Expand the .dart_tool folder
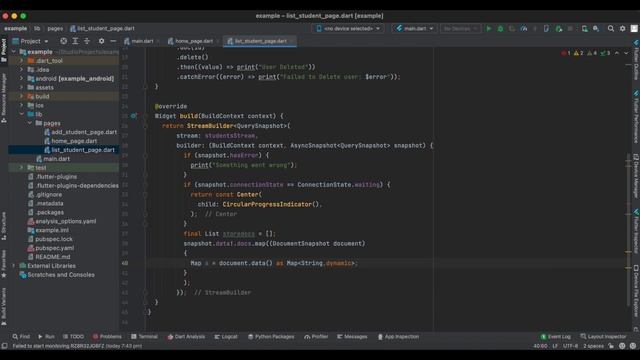640x360 pixels. (x=22, y=61)
